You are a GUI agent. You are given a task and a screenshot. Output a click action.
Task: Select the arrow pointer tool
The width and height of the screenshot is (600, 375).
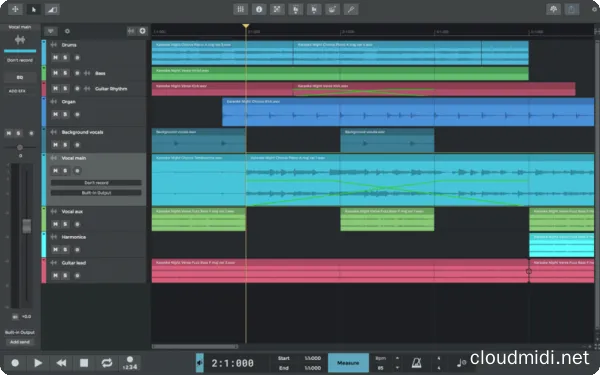[34, 9]
